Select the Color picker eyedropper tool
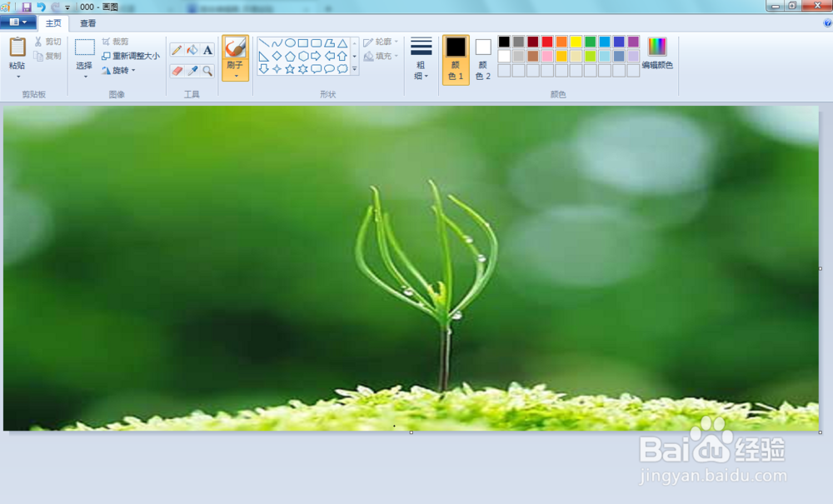Viewport: 833px width, 504px height. tap(192, 71)
